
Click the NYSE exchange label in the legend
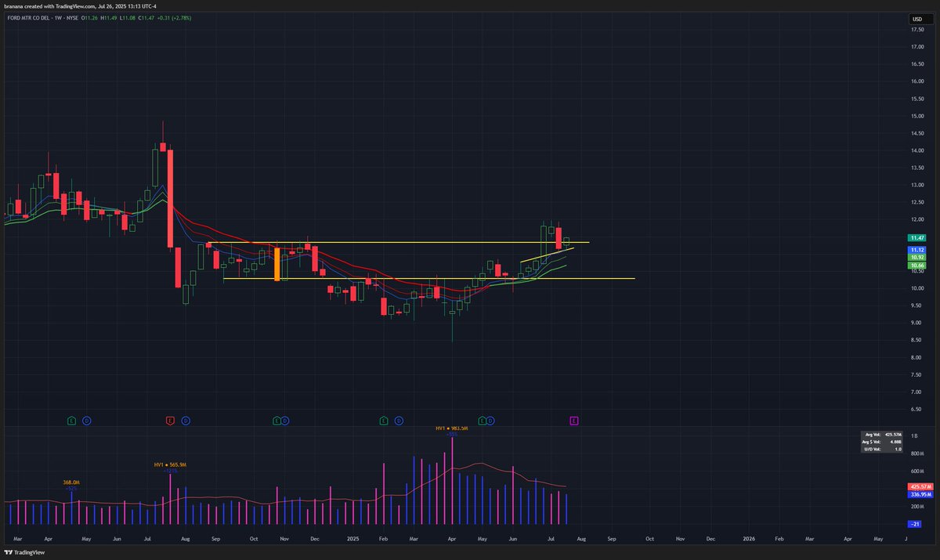72,17
